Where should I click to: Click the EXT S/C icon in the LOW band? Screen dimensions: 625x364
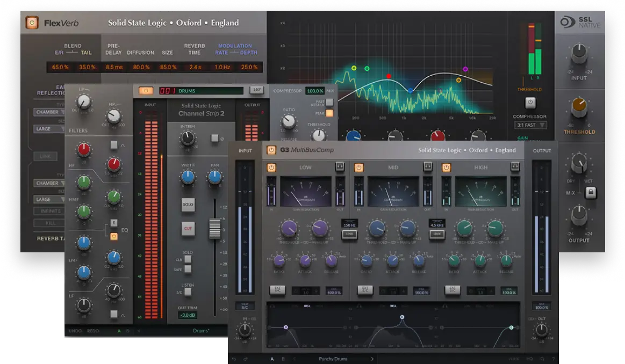coord(278,290)
